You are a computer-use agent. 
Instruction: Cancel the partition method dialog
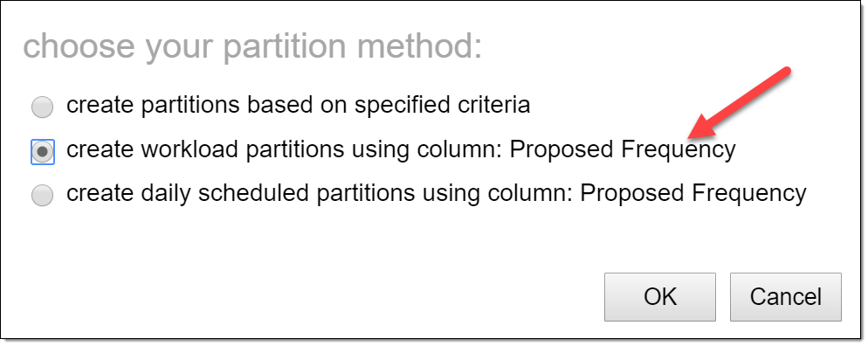[786, 297]
